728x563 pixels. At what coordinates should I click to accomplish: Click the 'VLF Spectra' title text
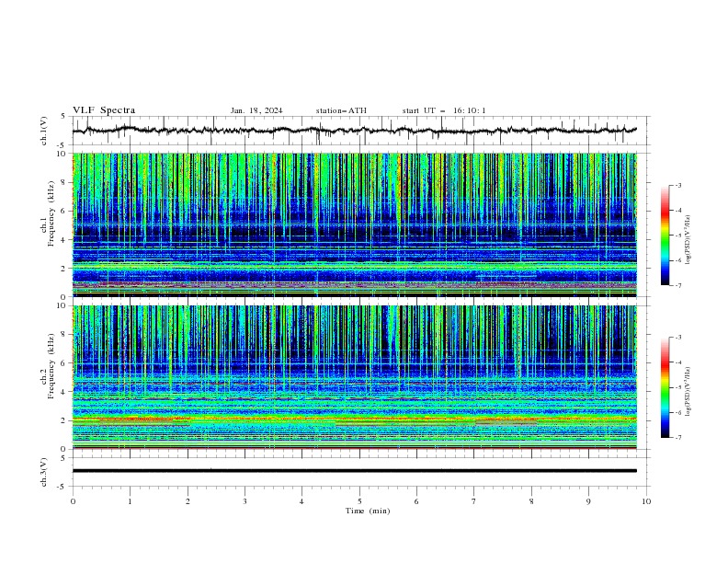104,110
